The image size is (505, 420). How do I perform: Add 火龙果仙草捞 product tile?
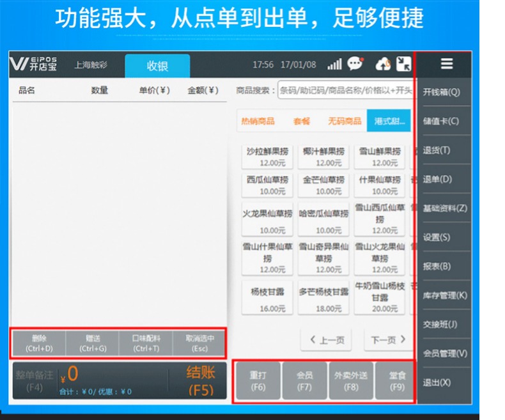267,219
